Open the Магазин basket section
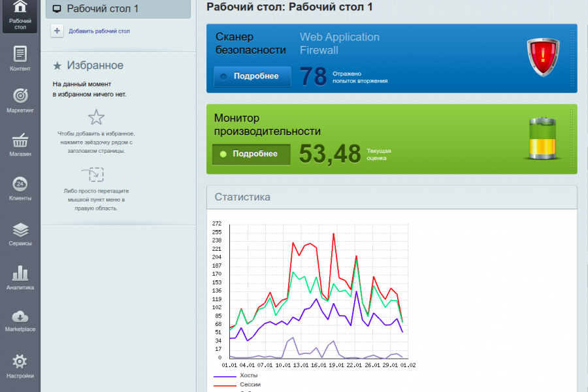588x392 pixels. coord(20,144)
